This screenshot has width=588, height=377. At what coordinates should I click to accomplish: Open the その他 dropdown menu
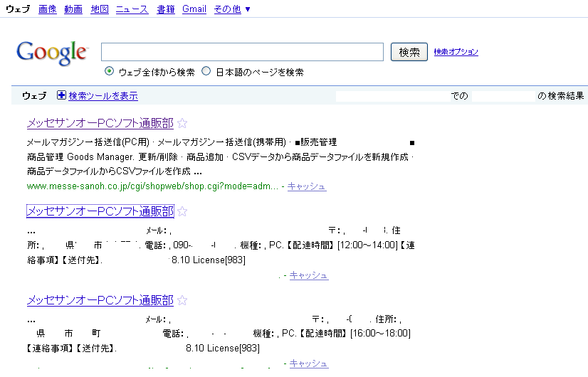pyautogui.click(x=232, y=9)
